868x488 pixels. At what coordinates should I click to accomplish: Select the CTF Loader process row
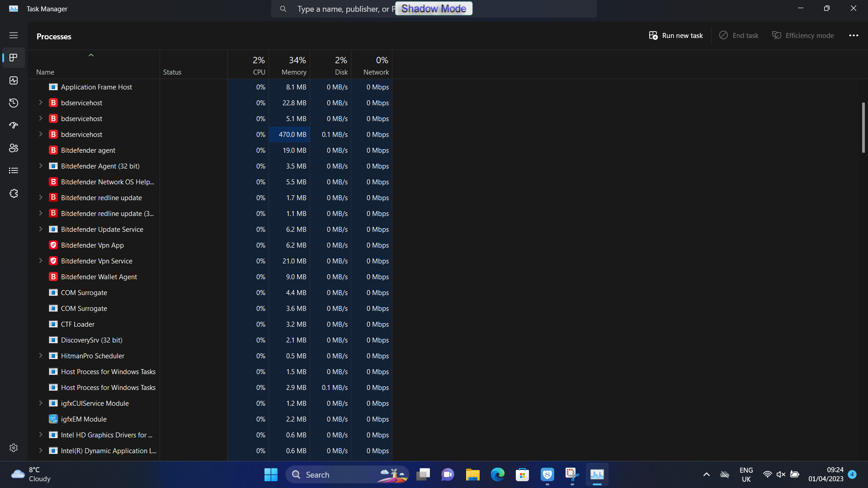pyautogui.click(x=78, y=324)
